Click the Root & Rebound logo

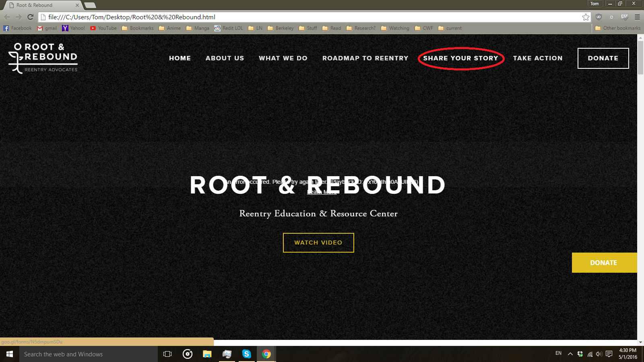(43, 58)
